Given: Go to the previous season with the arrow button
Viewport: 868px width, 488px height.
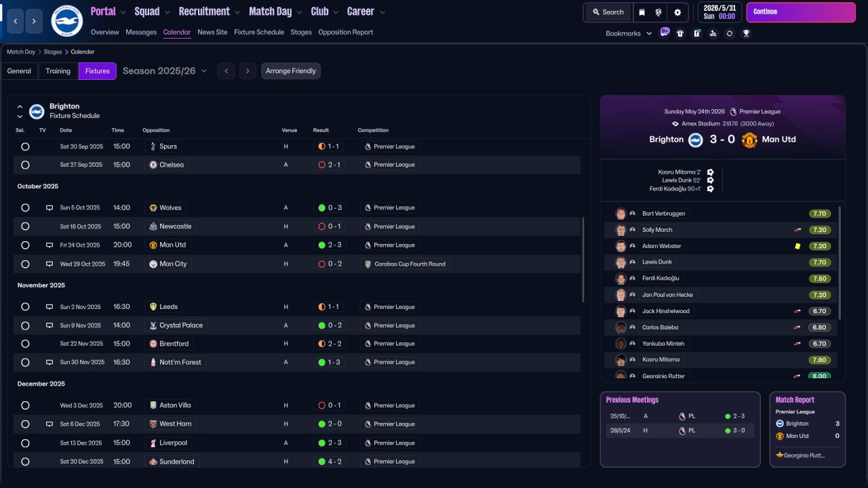Looking at the screenshot, I should pos(226,71).
